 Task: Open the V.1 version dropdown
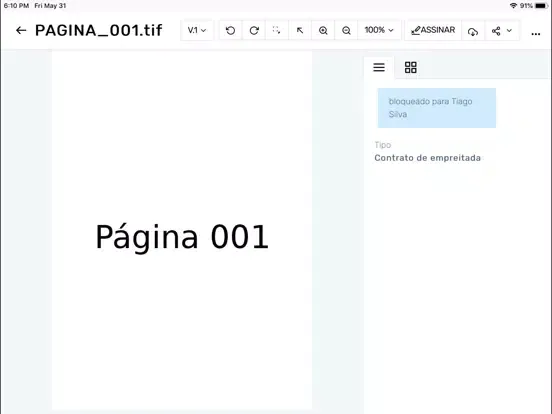point(197,30)
